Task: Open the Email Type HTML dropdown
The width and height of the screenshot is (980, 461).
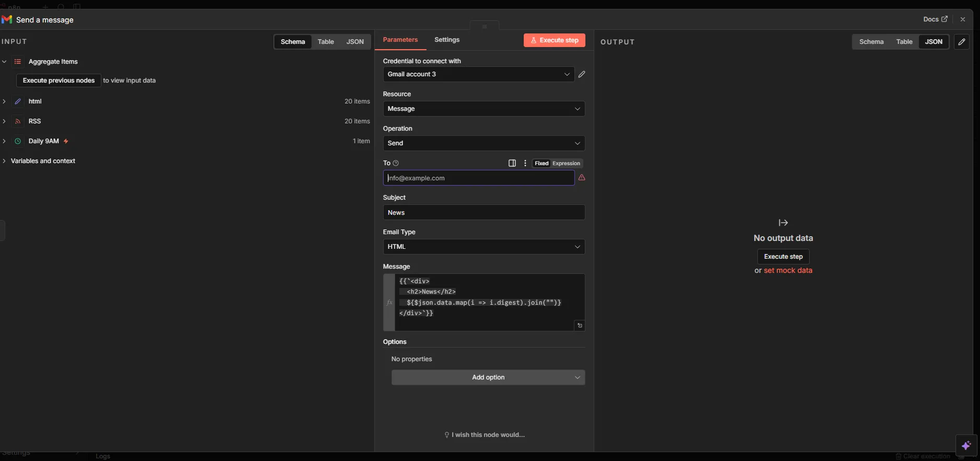Action: click(483, 247)
